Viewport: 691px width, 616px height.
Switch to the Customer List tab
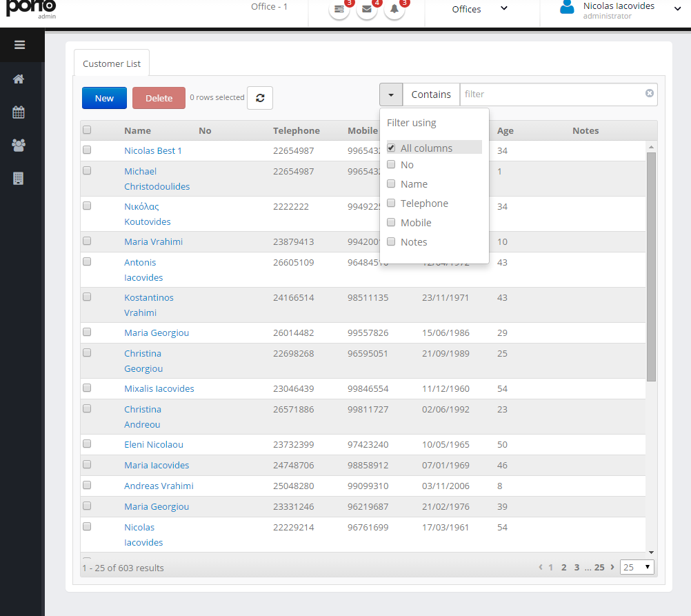click(112, 63)
